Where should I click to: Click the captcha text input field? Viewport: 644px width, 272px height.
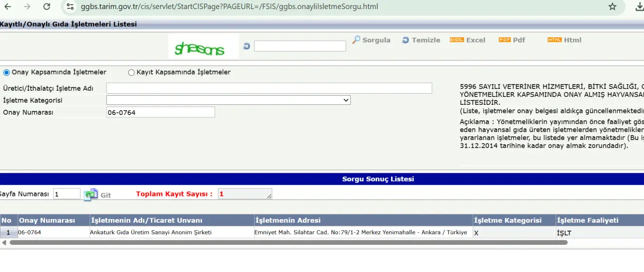pos(300,46)
